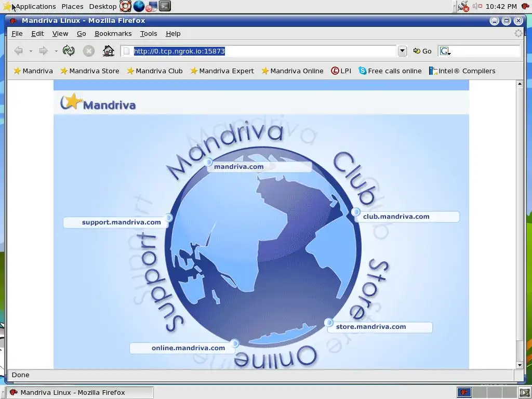Click the store.mandriva.com link
The width and height of the screenshot is (532, 399).
point(371,327)
